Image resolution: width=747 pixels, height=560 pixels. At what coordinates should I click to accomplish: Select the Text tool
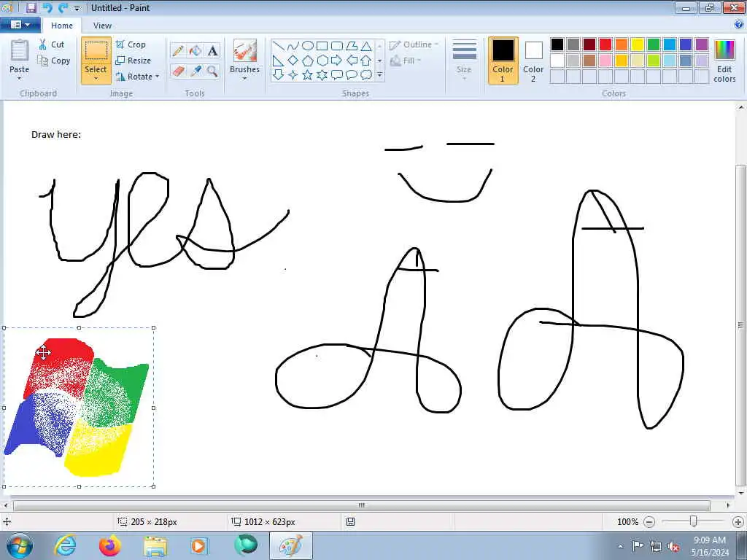coord(212,50)
